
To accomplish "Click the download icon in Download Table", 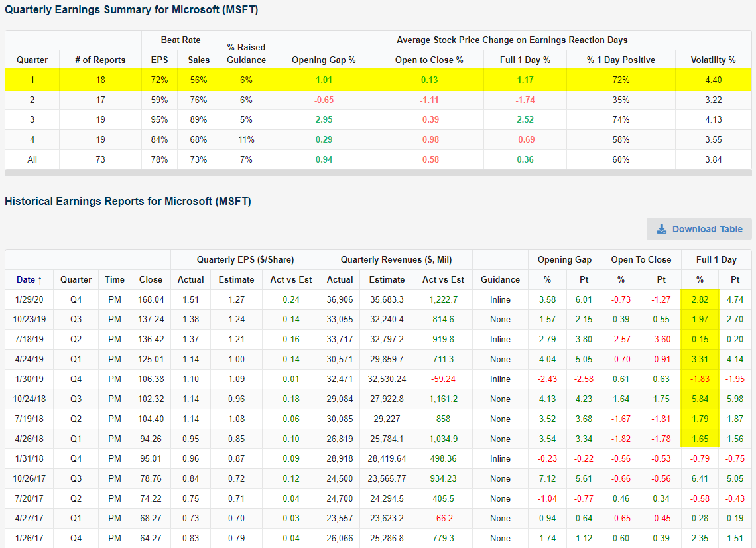I will (x=661, y=229).
